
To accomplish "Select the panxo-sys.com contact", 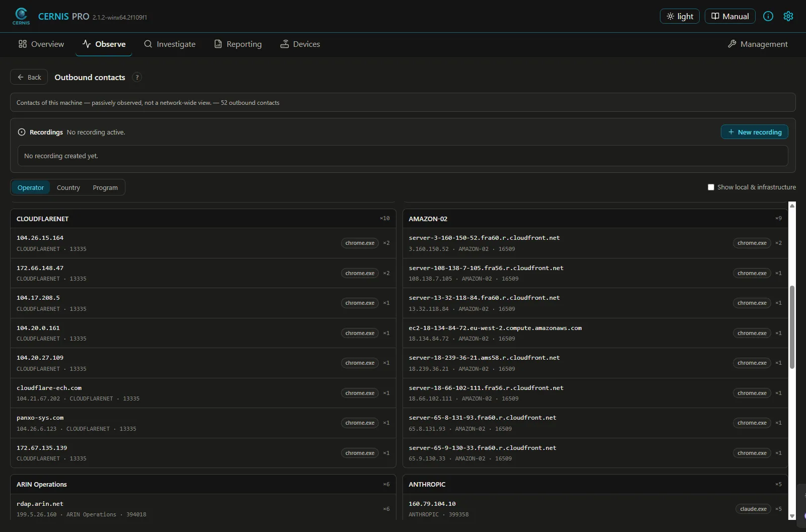I will click(x=203, y=423).
